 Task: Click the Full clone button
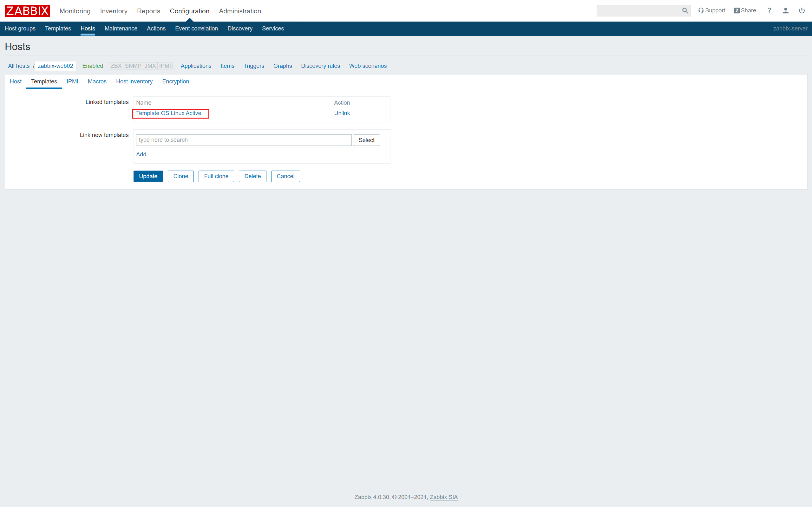[216, 176]
